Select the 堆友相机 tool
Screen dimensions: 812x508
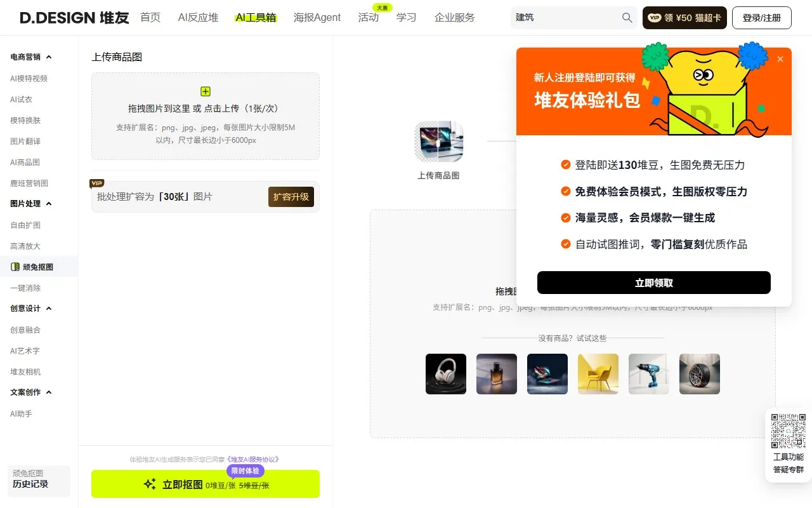tap(24, 371)
